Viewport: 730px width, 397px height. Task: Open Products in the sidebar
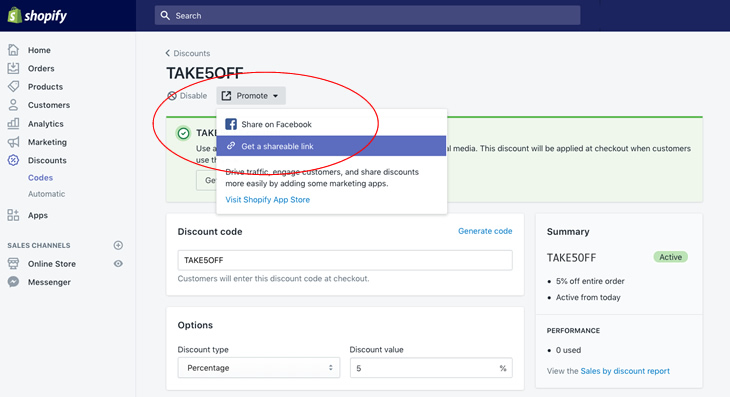click(x=45, y=87)
